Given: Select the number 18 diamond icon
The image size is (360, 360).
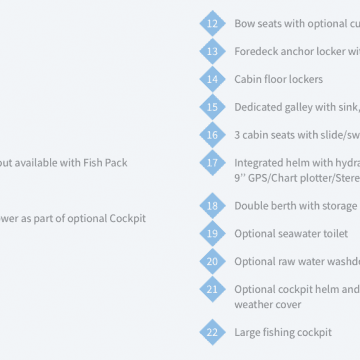Looking at the screenshot, I should pyautogui.click(x=212, y=206).
